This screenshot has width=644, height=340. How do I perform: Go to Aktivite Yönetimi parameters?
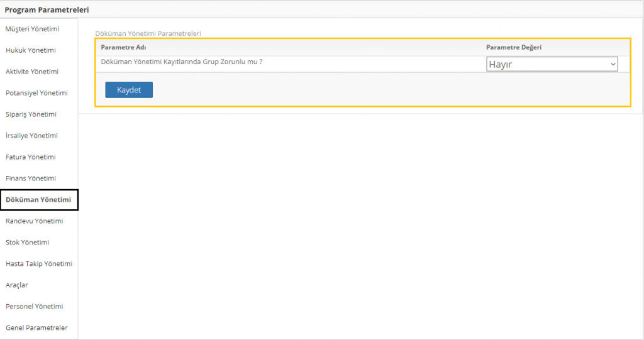pyautogui.click(x=32, y=72)
